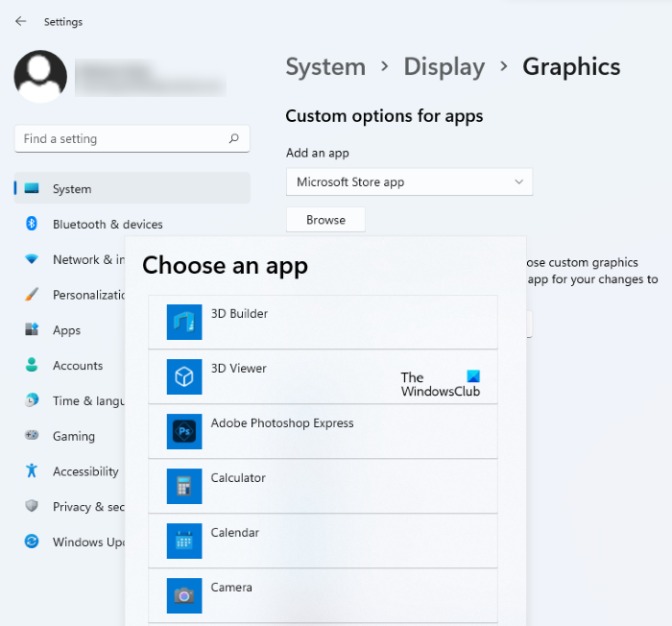672x626 pixels.
Task: Click the Display breadcrumb link
Action: tap(444, 66)
